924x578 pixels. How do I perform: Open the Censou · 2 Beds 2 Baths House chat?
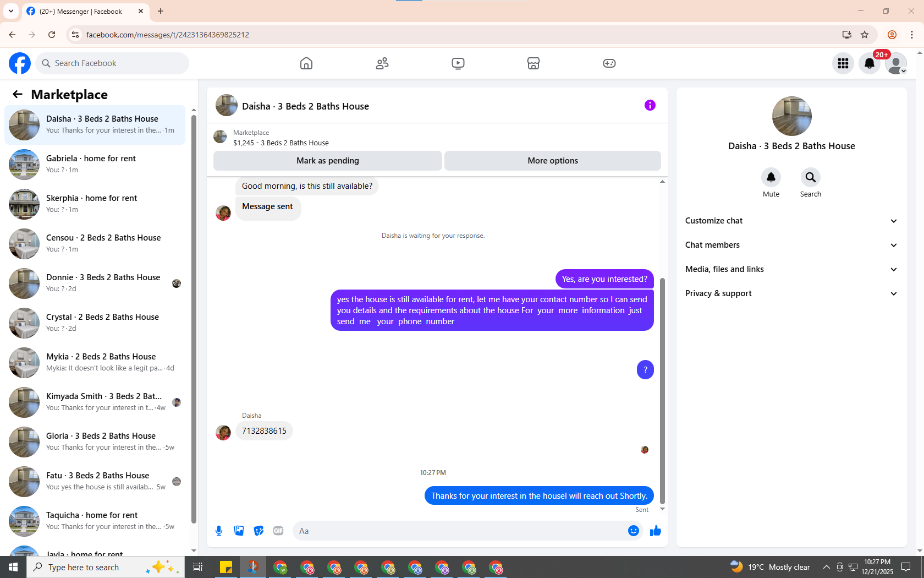[95, 244]
